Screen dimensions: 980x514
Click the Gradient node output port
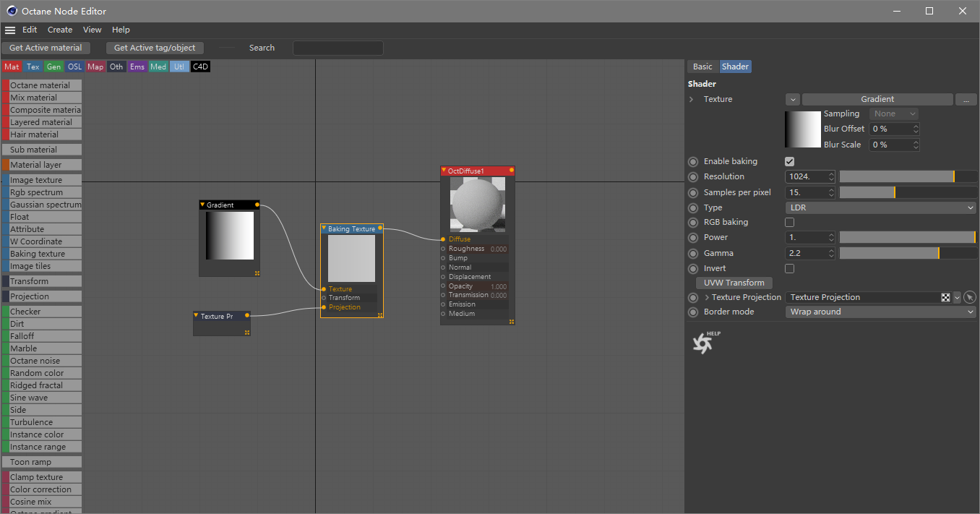tap(257, 205)
